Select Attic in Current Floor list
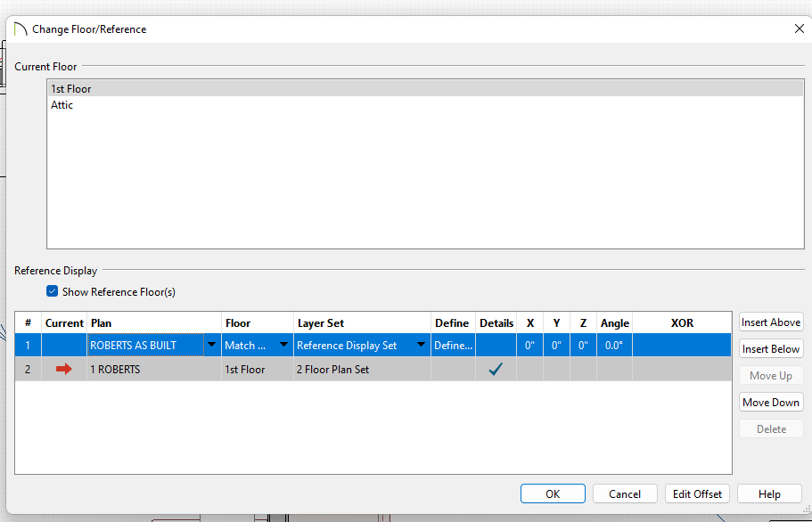812x522 pixels. tap(62, 105)
